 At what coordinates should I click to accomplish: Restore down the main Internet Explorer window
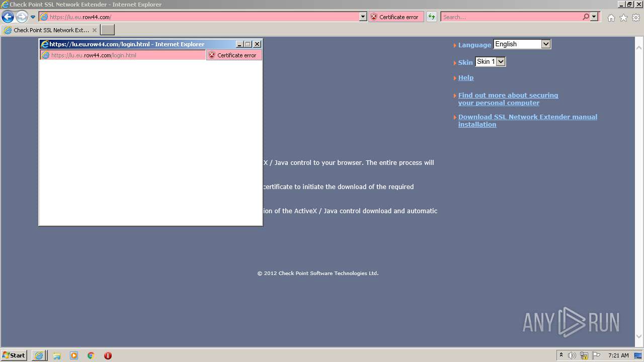coord(629,4)
